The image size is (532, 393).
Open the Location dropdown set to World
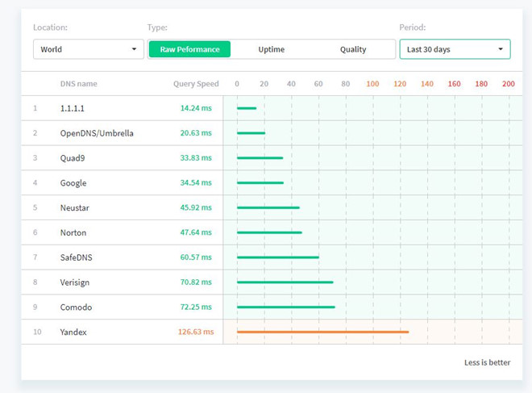coord(88,49)
